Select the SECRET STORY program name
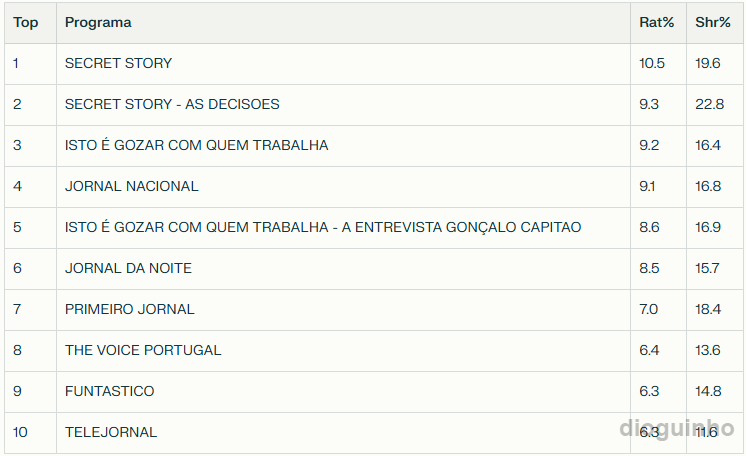 coord(118,63)
